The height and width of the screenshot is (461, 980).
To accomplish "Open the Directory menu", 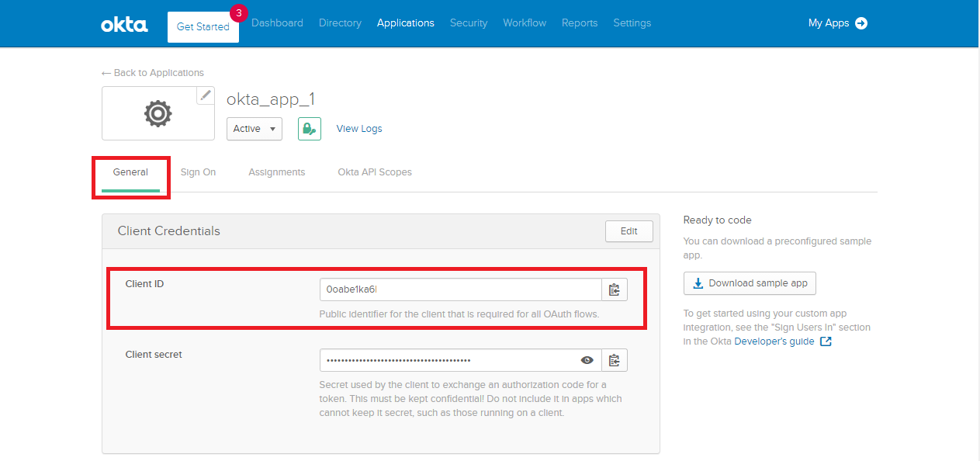I will (x=340, y=23).
